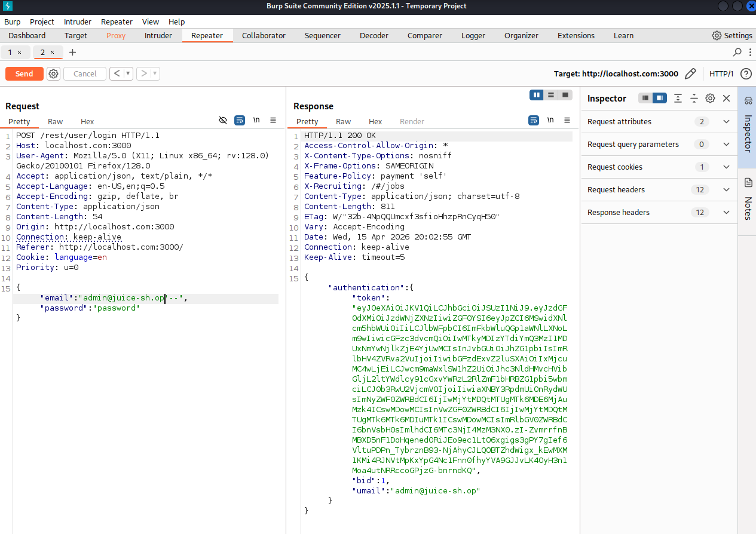The height and width of the screenshot is (534, 756).
Task: Toggle line wrap in Request editor
Action: pos(240,120)
